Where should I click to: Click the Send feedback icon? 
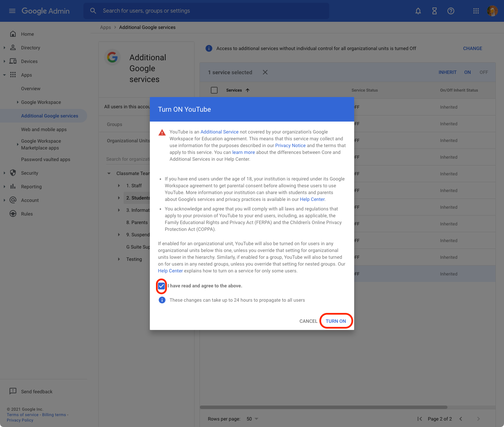[13, 391]
